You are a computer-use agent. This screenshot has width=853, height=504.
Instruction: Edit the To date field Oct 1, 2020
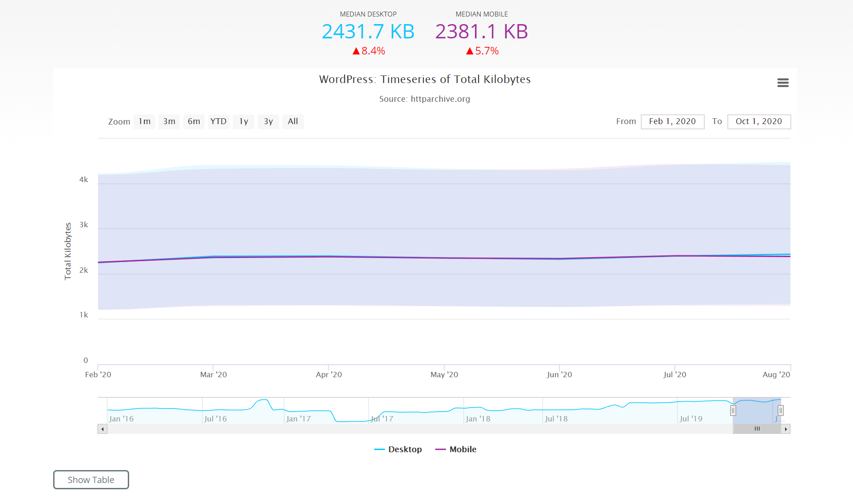[x=759, y=121]
